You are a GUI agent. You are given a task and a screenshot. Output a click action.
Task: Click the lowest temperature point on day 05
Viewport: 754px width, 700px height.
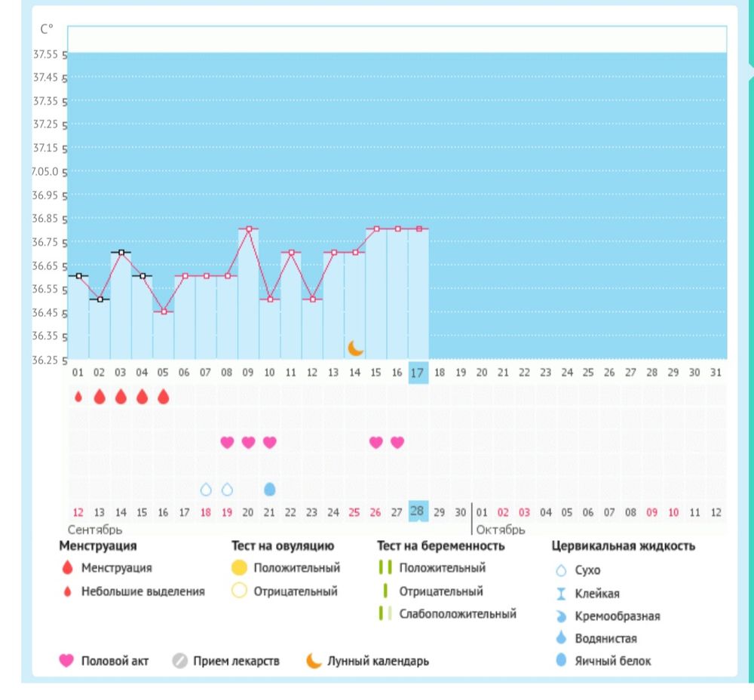(164, 312)
